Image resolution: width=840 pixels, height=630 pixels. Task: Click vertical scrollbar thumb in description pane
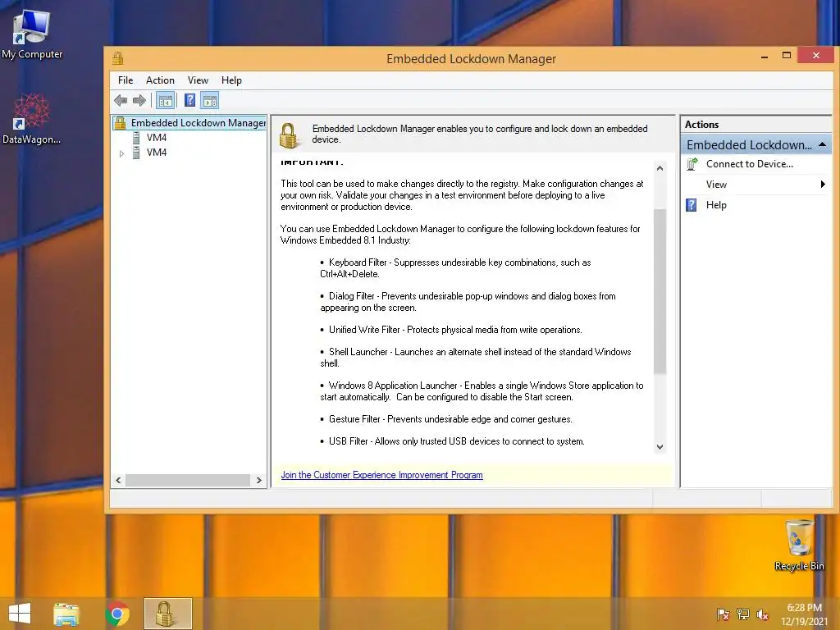(x=660, y=291)
